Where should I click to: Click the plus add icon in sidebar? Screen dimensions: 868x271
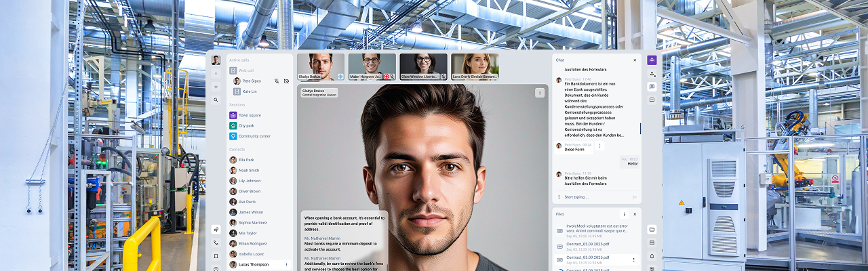[216, 87]
